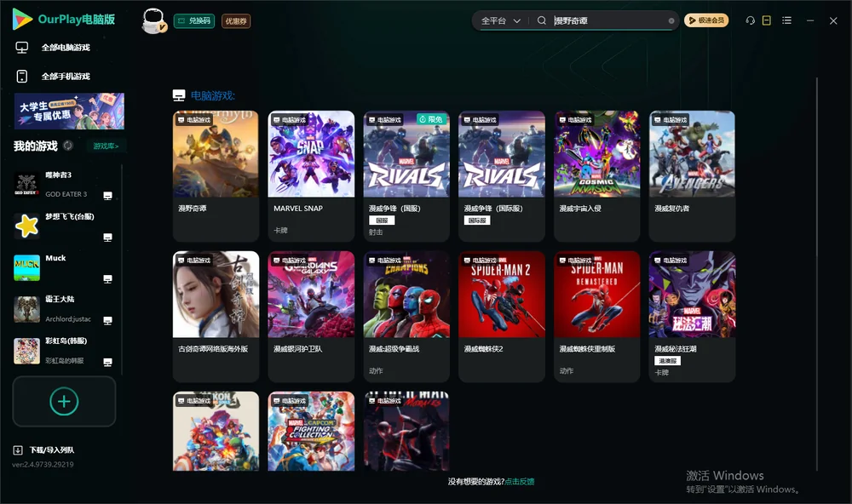Image resolution: width=852 pixels, height=504 pixels.
Task: Open the 漫威争锋 (国际服) game card
Action: 502,176
